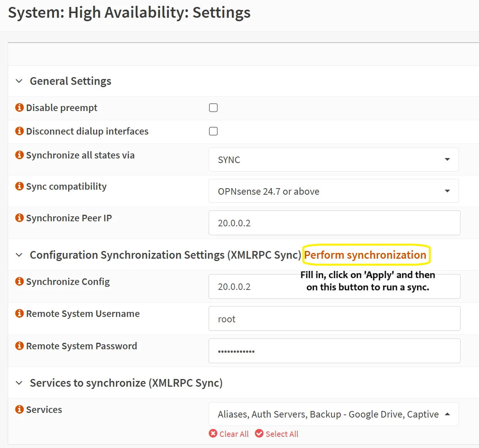This screenshot has height=448, width=479.
Task: Show help info for Synchronize Peer IP
Action: [19, 218]
